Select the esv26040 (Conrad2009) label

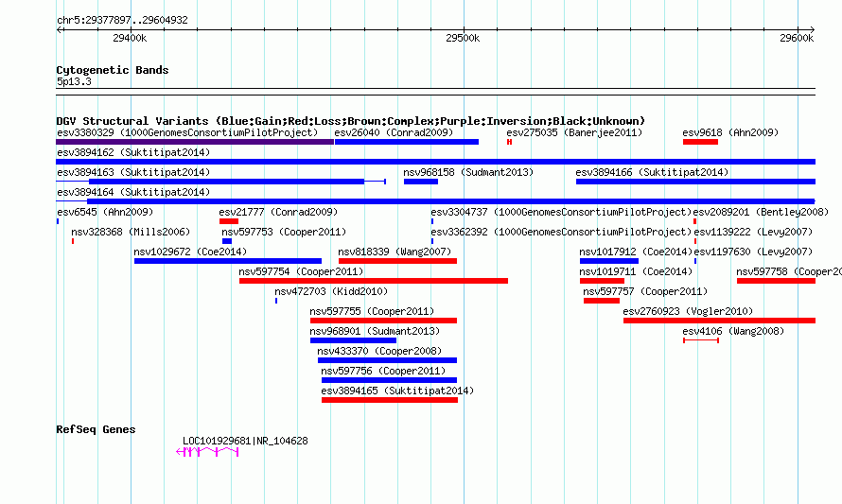(x=394, y=132)
